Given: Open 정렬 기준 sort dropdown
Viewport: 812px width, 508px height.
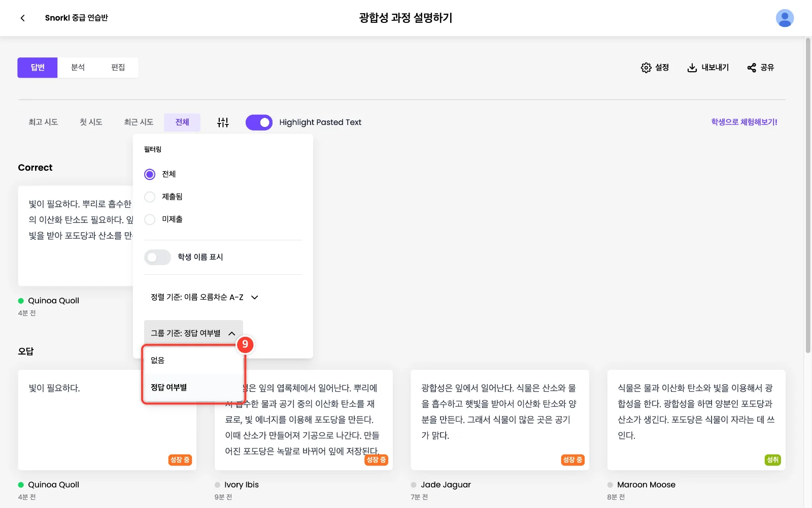Looking at the screenshot, I should pos(205,297).
